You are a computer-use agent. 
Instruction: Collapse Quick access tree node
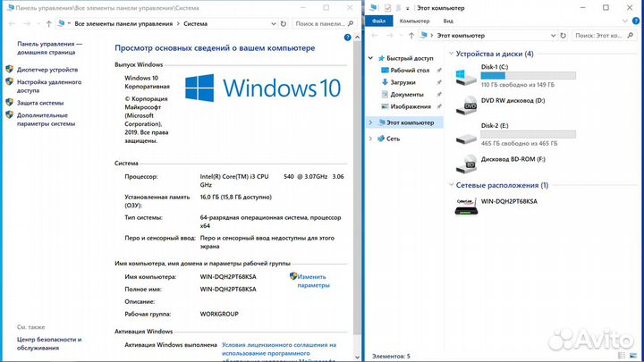point(370,58)
